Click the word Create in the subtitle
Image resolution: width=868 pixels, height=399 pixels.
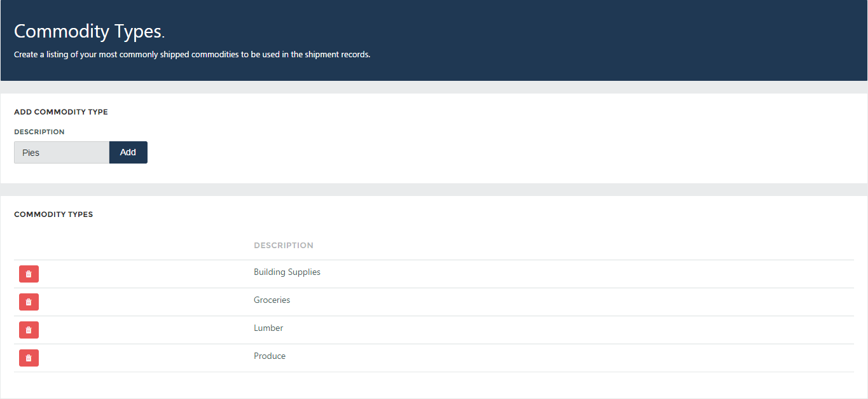(26, 55)
